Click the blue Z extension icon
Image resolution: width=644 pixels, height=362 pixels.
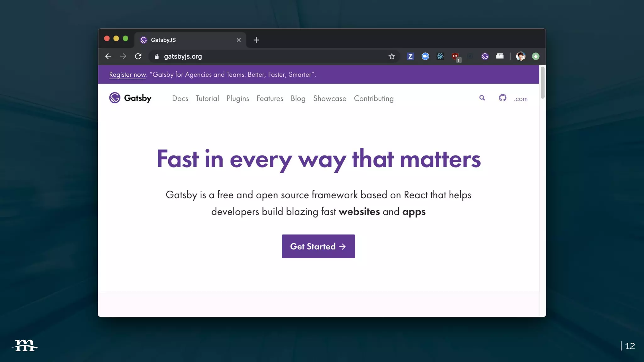[x=410, y=56]
